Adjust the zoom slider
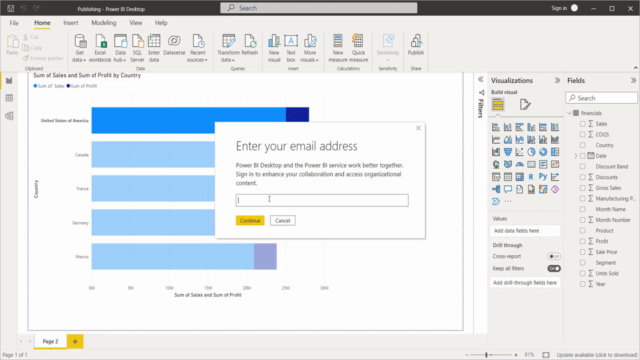This screenshot has height=360, width=640. pyautogui.click(x=487, y=355)
